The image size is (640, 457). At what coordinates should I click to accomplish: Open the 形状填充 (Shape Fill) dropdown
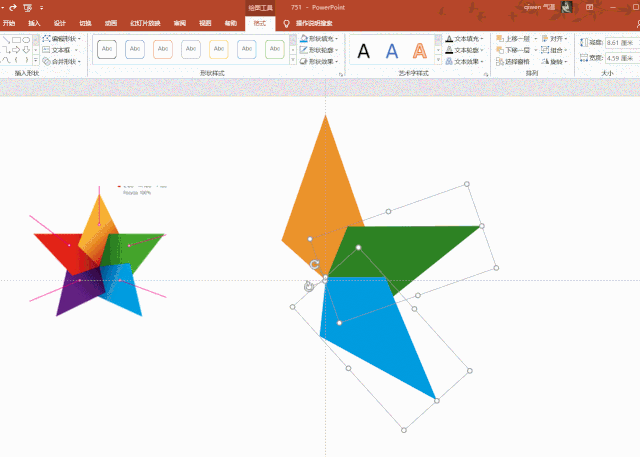click(x=319, y=39)
